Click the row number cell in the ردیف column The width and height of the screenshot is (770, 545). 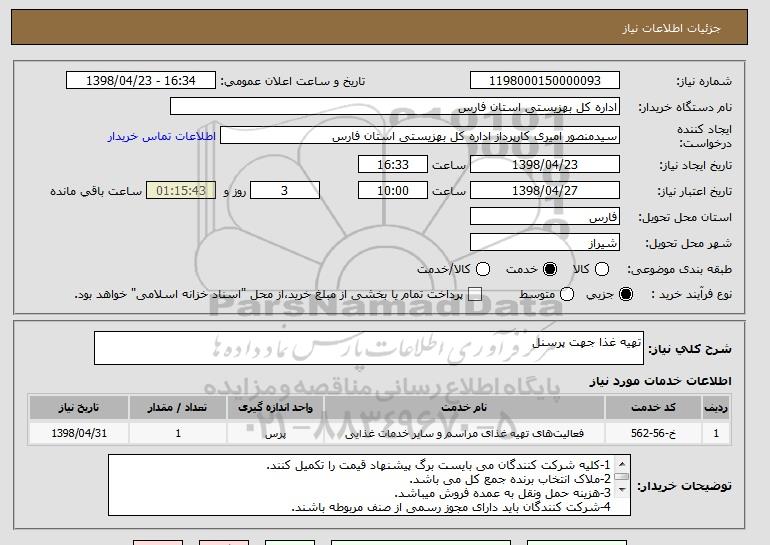(716, 433)
